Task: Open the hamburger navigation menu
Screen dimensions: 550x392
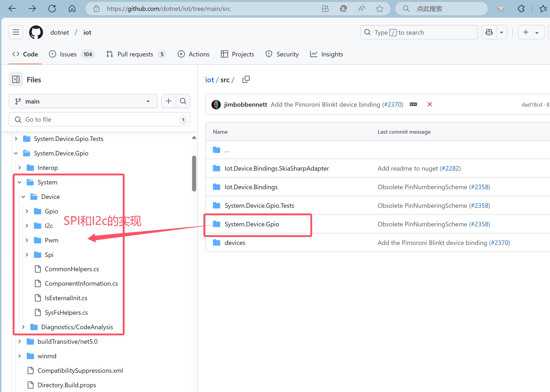Action: [x=16, y=32]
